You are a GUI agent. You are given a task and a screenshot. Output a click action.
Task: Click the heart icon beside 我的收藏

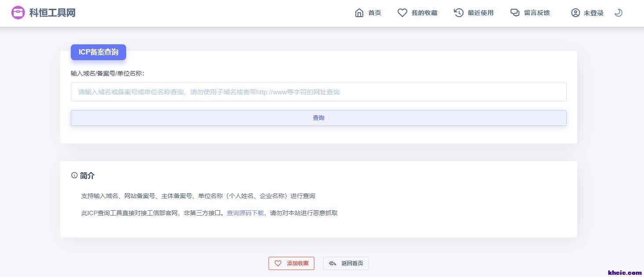coord(402,13)
